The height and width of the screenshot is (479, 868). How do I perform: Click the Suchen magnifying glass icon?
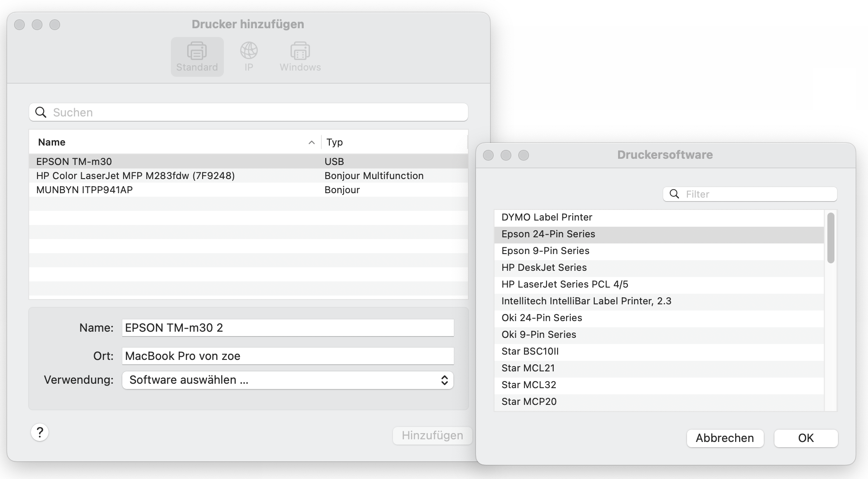coord(41,112)
